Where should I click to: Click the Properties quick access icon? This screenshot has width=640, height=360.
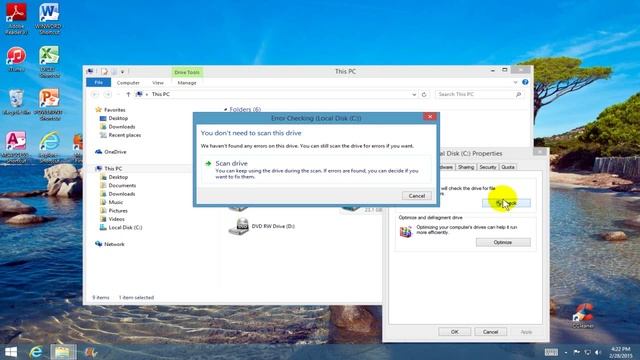tap(104, 72)
